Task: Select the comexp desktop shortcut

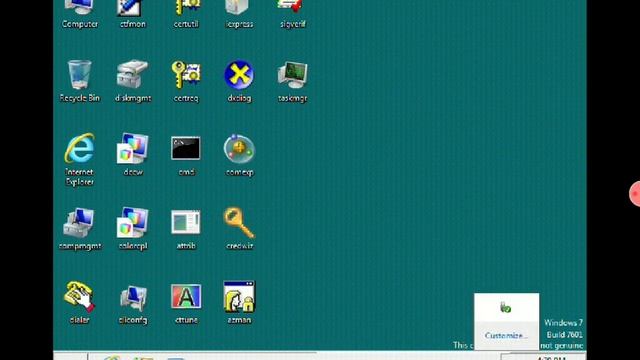Action: point(239,154)
